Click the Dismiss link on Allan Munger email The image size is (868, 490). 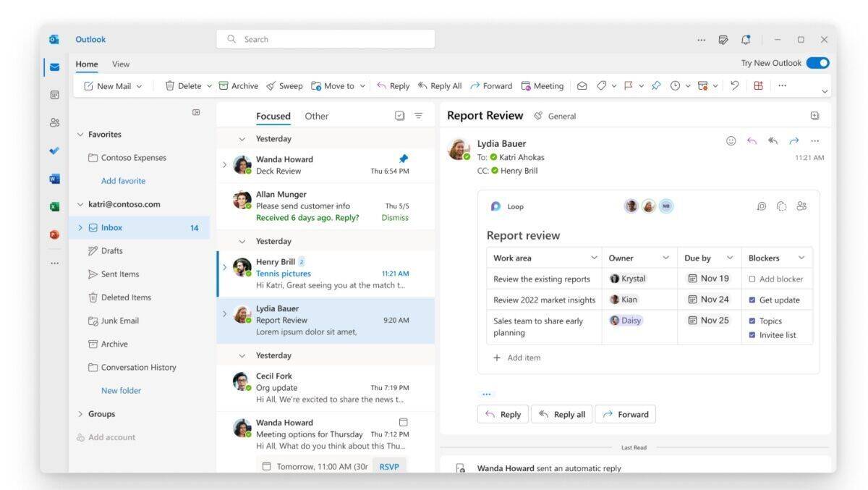point(395,218)
